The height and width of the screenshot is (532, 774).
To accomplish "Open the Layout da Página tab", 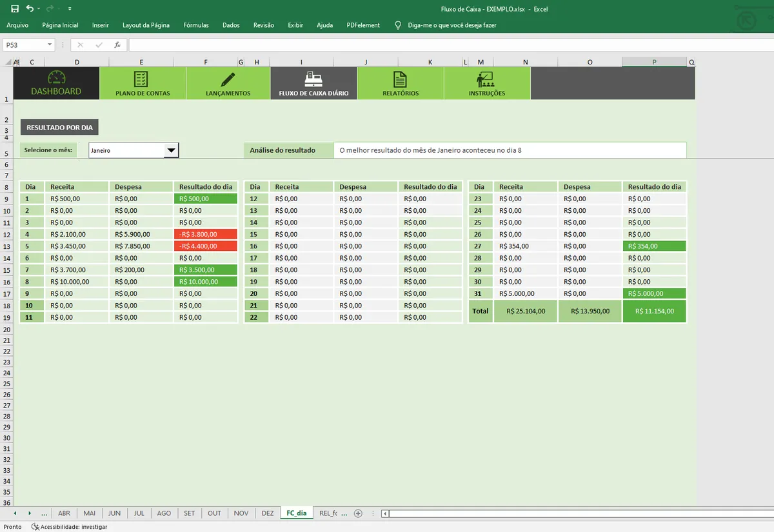I will [146, 25].
